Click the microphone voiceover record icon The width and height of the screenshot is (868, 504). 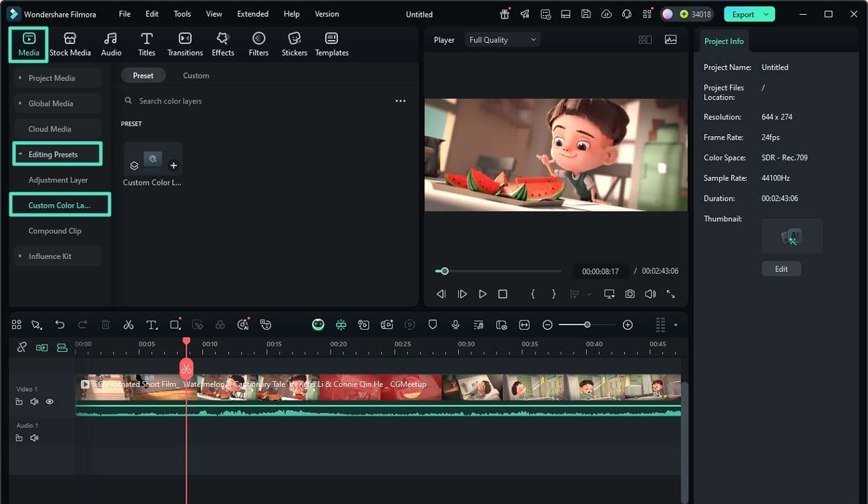455,324
